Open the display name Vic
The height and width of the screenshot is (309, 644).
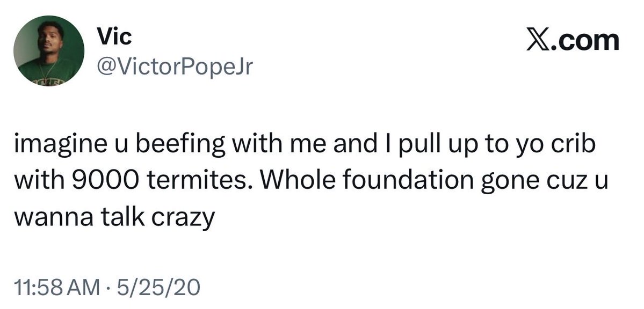pos(114,36)
